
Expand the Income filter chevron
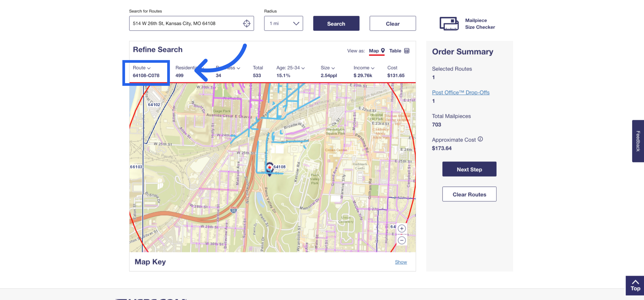372,68
